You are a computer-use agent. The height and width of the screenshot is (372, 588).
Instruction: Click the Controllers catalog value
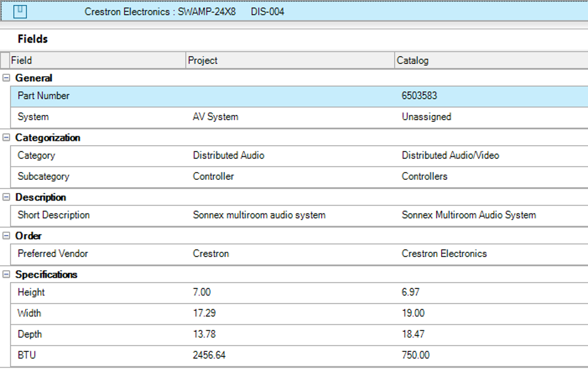coord(425,177)
